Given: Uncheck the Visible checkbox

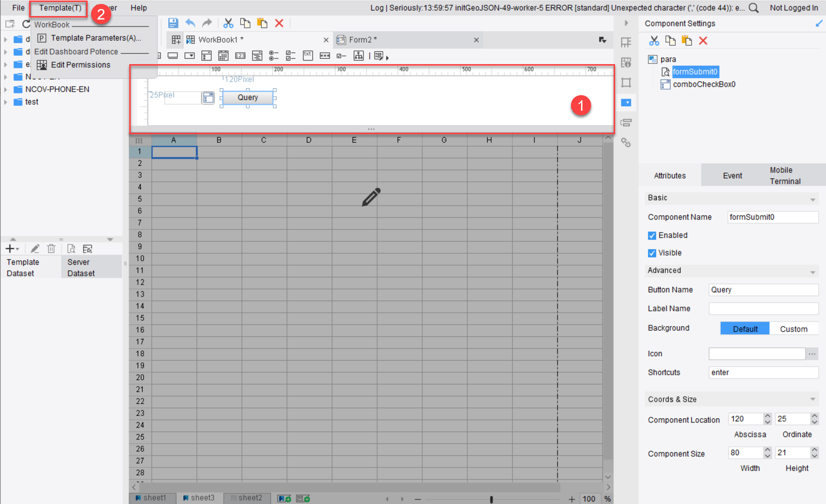Looking at the screenshot, I should [652, 253].
